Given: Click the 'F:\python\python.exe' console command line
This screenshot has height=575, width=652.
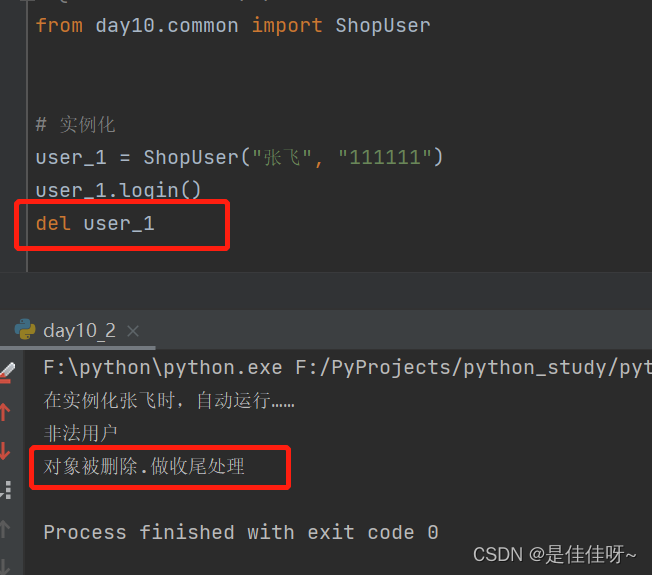Looking at the screenshot, I should coord(347,368).
